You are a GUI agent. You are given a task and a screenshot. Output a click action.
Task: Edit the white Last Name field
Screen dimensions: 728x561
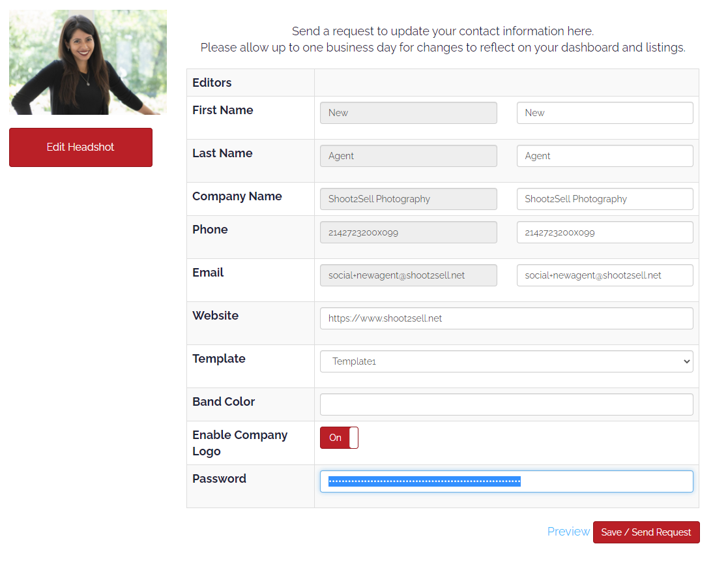click(605, 156)
